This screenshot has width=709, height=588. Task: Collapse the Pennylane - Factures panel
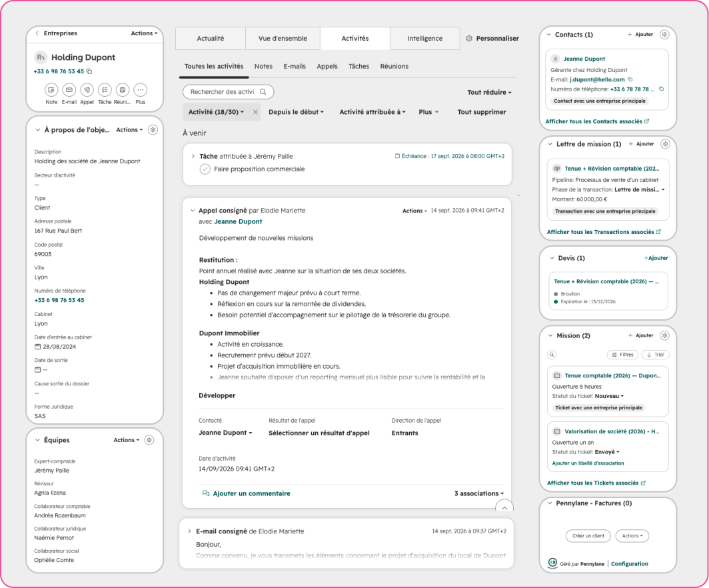[x=550, y=503]
